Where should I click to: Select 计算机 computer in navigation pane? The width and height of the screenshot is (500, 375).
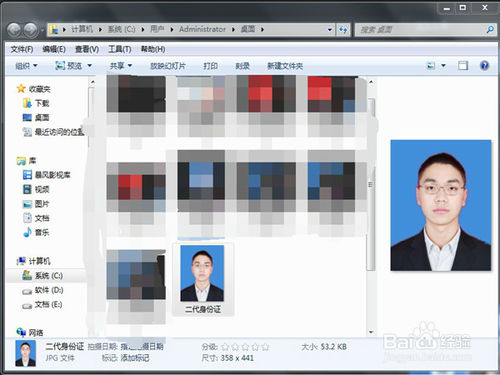(33, 261)
